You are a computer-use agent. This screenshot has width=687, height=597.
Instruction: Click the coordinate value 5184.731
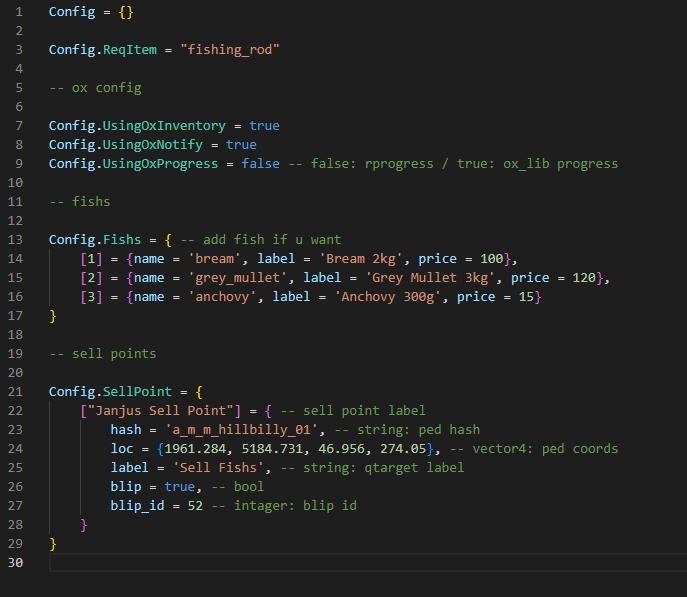tap(272, 449)
